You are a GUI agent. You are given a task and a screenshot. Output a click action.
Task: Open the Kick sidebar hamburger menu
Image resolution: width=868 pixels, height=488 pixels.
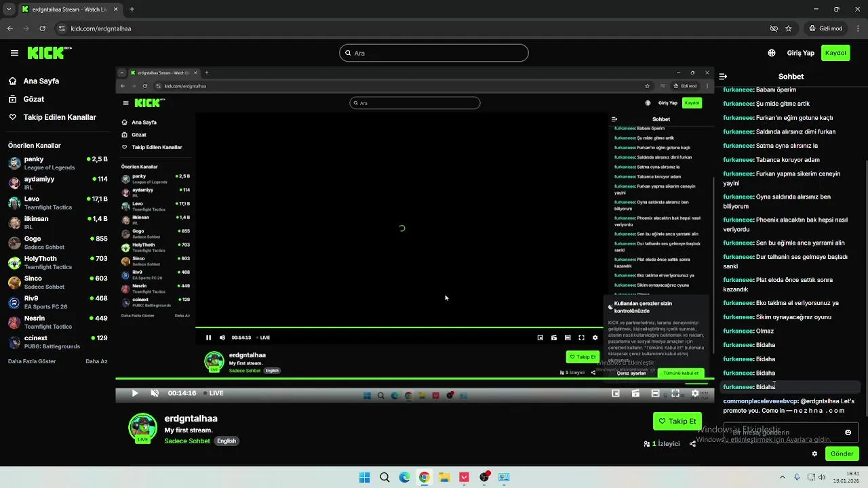pyautogui.click(x=14, y=53)
